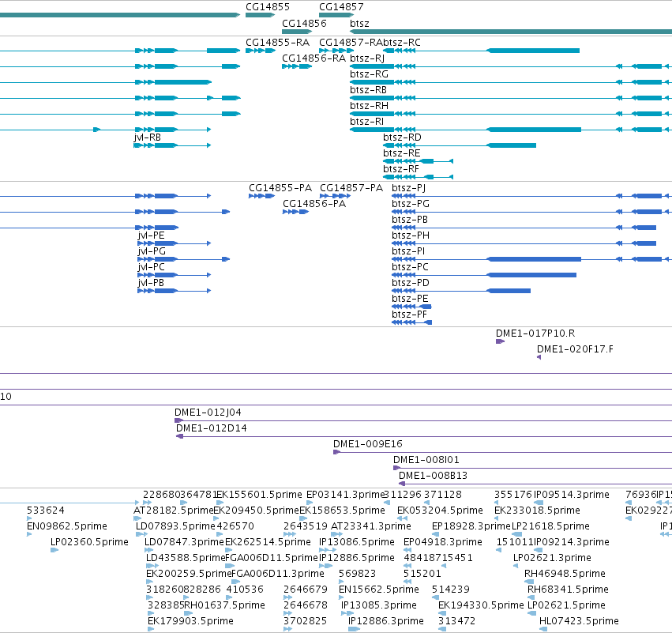
Task: Select the btsz-PB protein label
Action: [x=410, y=220]
